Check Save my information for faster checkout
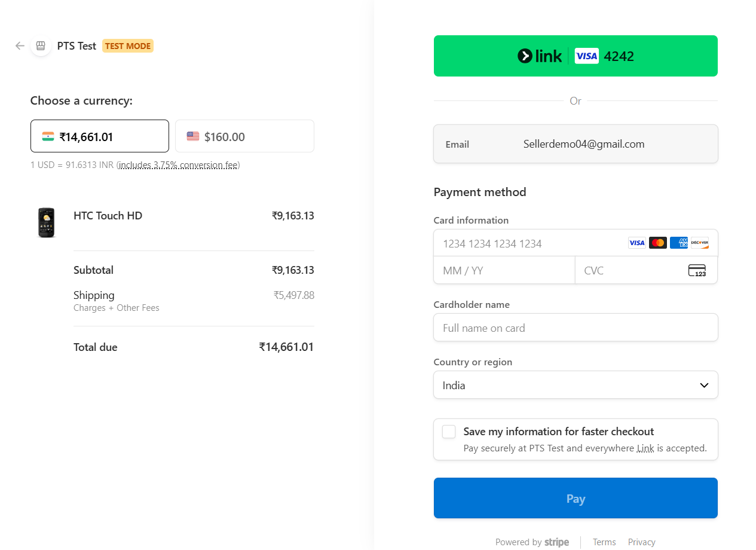756x550 pixels. click(449, 432)
